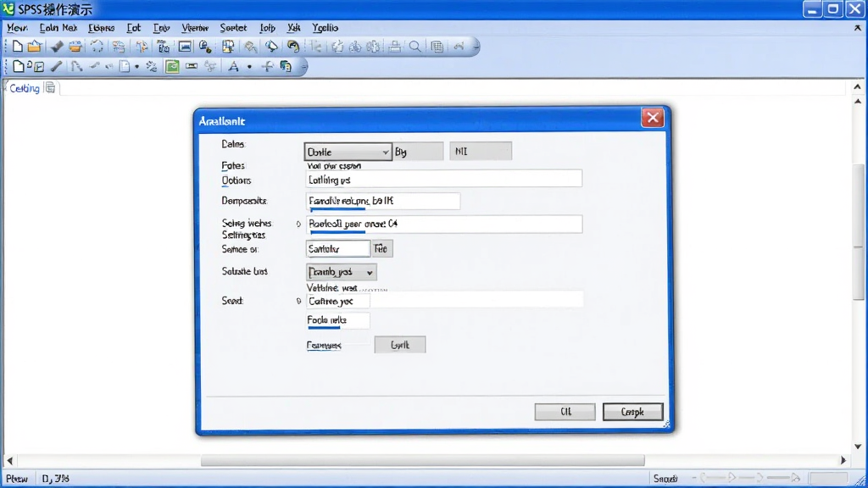Image resolution: width=868 pixels, height=488 pixels.
Task: Open the Sortet menu
Action: (x=233, y=28)
